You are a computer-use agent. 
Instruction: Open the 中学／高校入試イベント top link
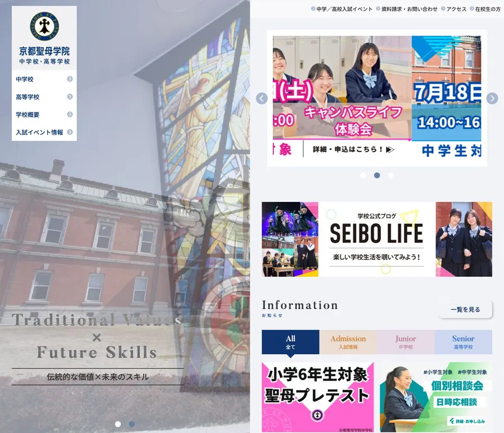click(x=344, y=9)
